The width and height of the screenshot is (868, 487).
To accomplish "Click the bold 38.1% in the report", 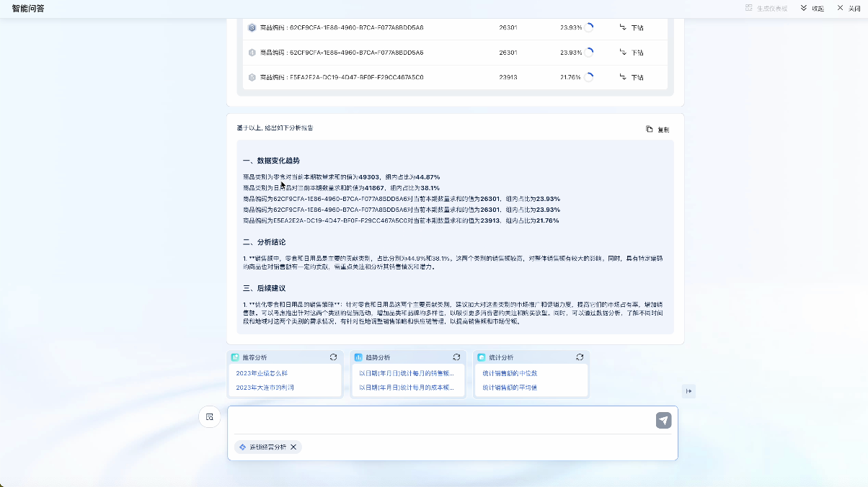I will [x=430, y=187].
